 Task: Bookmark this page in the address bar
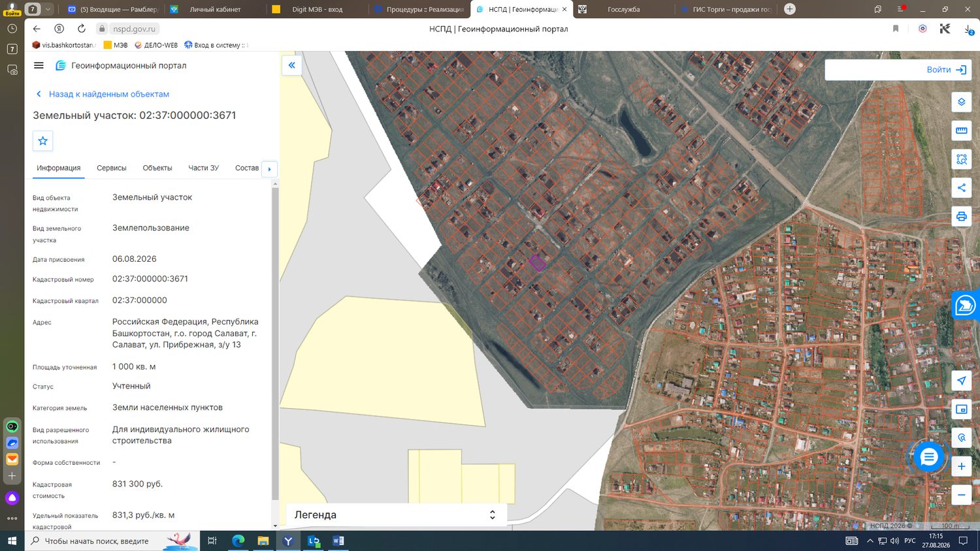pyautogui.click(x=896, y=29)
